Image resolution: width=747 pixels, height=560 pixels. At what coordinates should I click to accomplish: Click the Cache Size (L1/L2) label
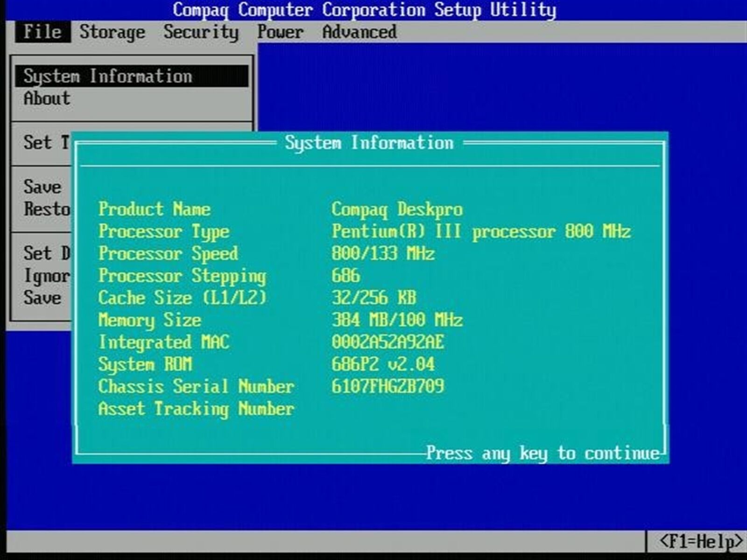[182, 298]
